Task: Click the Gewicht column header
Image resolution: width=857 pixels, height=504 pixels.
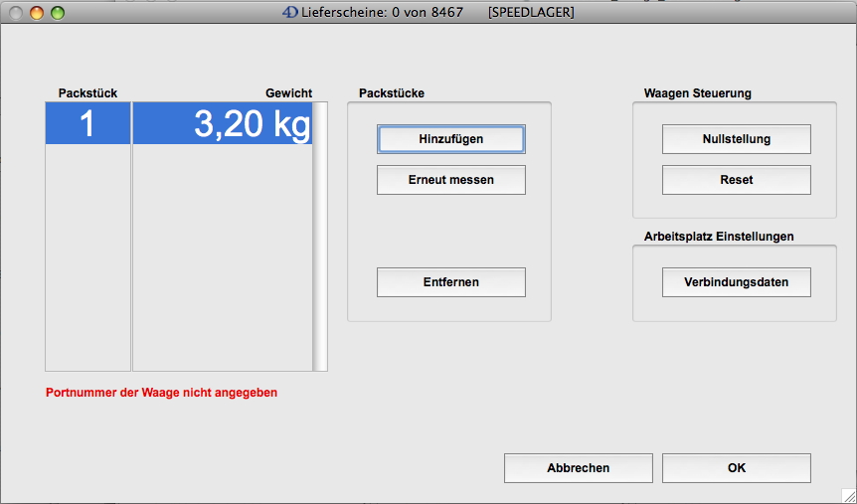Action: pyautogui.click(x=288, y=93)
